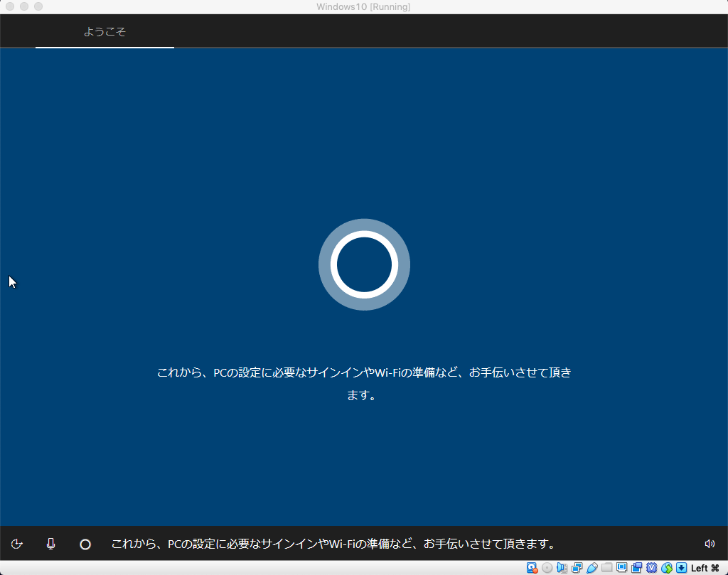This screenshot has width=728, height=575.
Task: Select the Ease of Access icon
Action: click(16, 543)
